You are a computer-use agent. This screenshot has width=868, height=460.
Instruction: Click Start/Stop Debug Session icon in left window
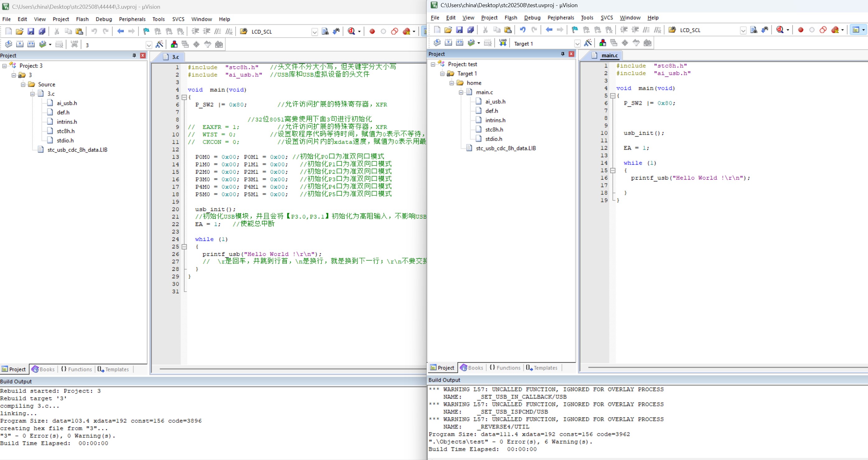pos(351,31)
